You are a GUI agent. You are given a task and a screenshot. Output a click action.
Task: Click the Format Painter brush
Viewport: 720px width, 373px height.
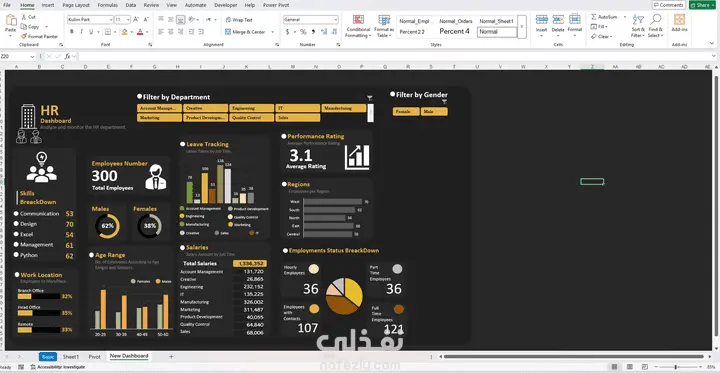[24, 36]
